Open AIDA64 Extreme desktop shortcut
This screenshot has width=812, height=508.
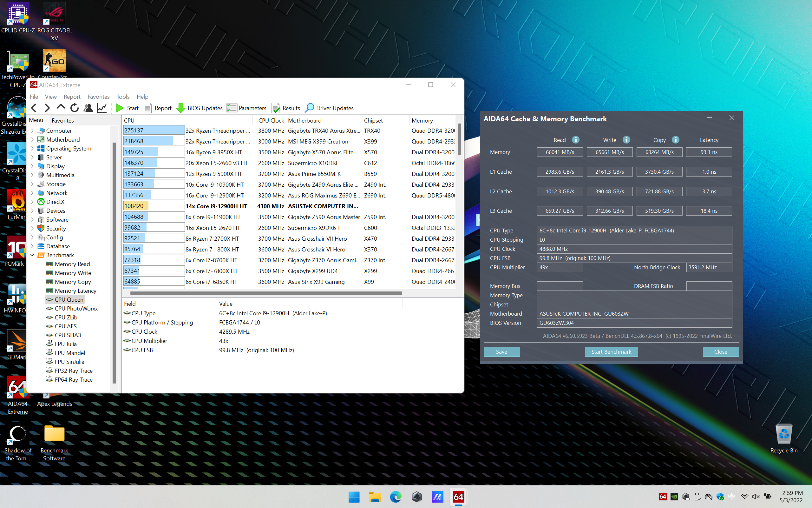pos(18,395)
